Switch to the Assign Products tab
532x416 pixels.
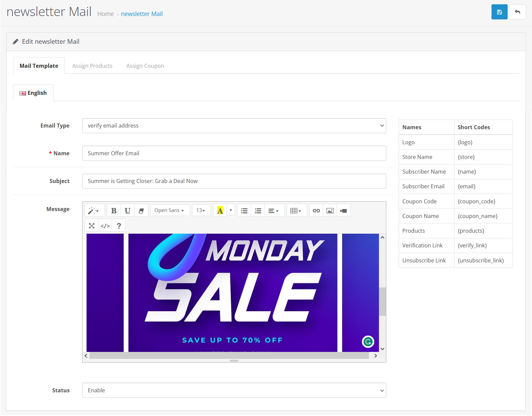pyautogui.click(x=92, y=66)
